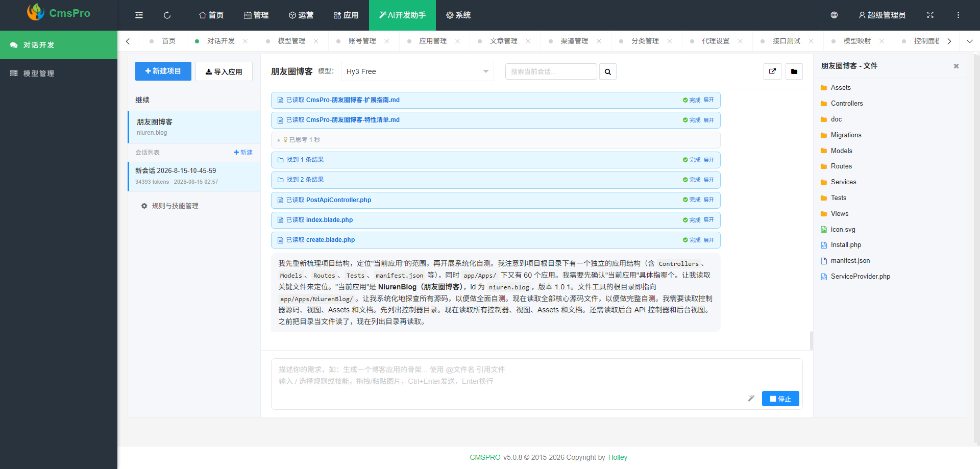This screenshot has height=469, width=980.
Task: Close the 朋友圈博客 files panel
Action: [x=956, y=66]
